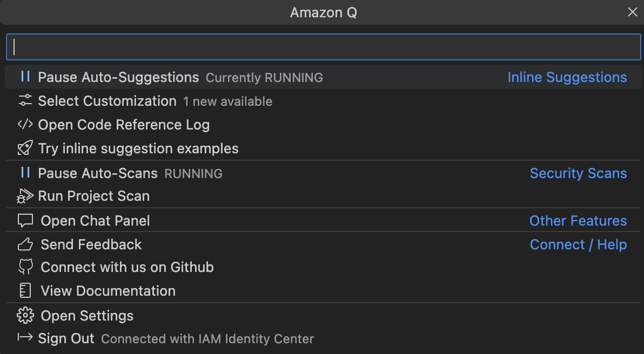This screenshot has width=644, height=354.
Task: Choose Sign Out from the list
Action: (66, 338)
